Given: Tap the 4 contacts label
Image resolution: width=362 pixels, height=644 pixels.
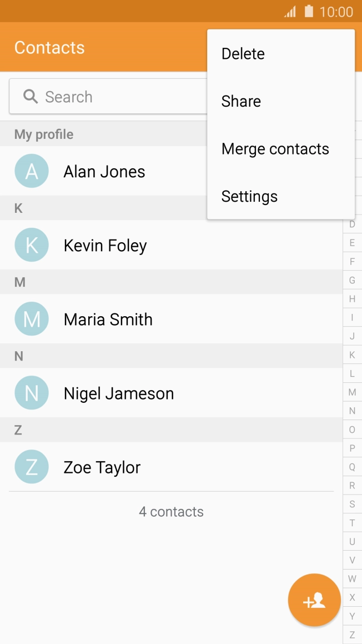Looking at the screenshot, I should coord(172,512).
